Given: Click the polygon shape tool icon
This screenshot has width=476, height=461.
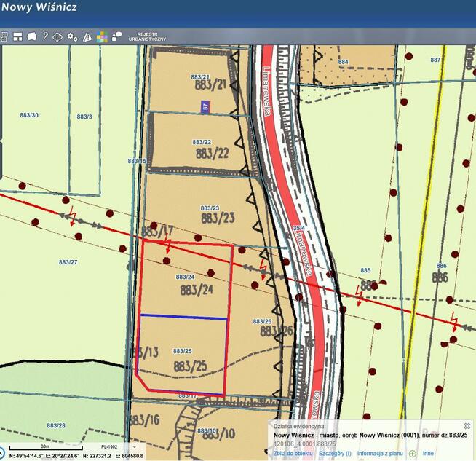Looking at the screenshot, I should tap(31, 36).
